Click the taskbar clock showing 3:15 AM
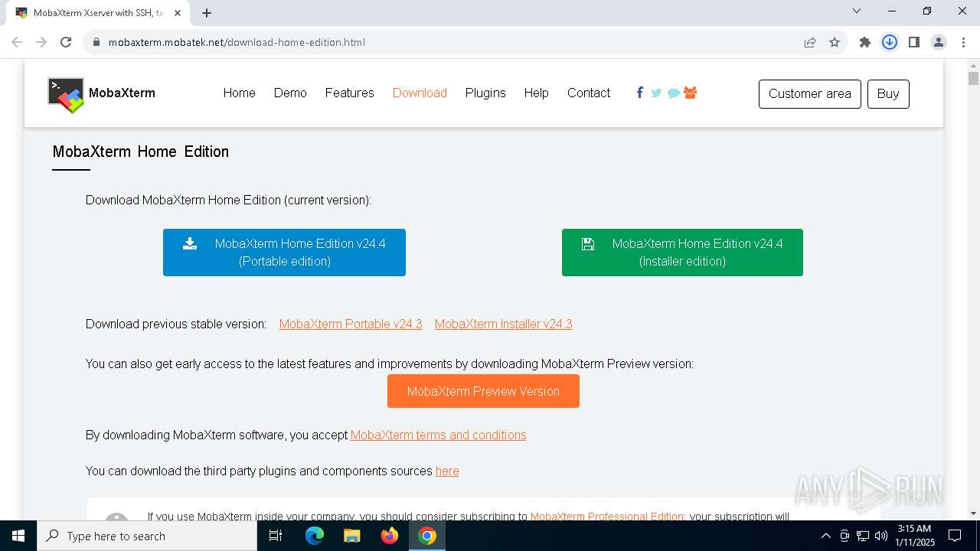This screenshot has height=551, width=980. (914, 536)
